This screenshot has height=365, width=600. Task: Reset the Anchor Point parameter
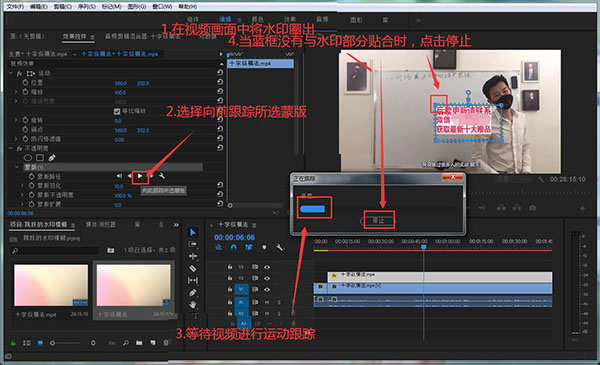(220, 129)
